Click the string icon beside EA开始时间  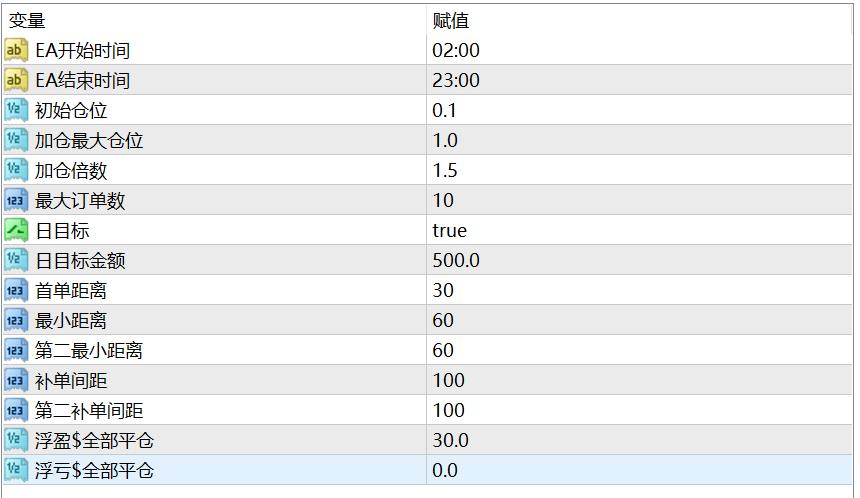pyautogui.click(x=16, y=50)
